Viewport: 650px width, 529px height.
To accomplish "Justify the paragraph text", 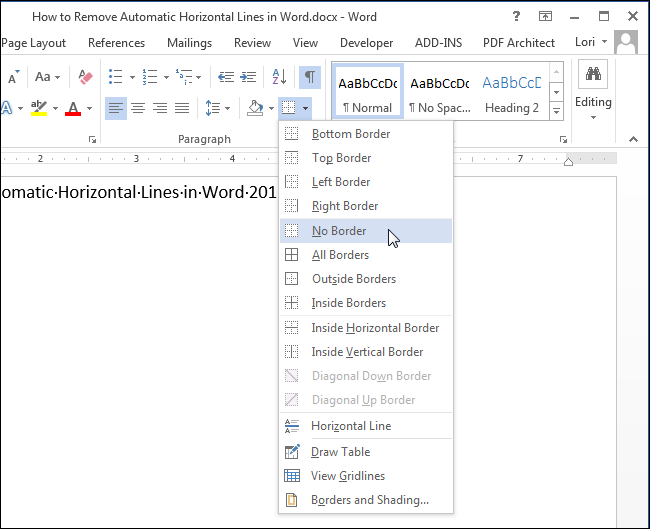I will point(182,108).
